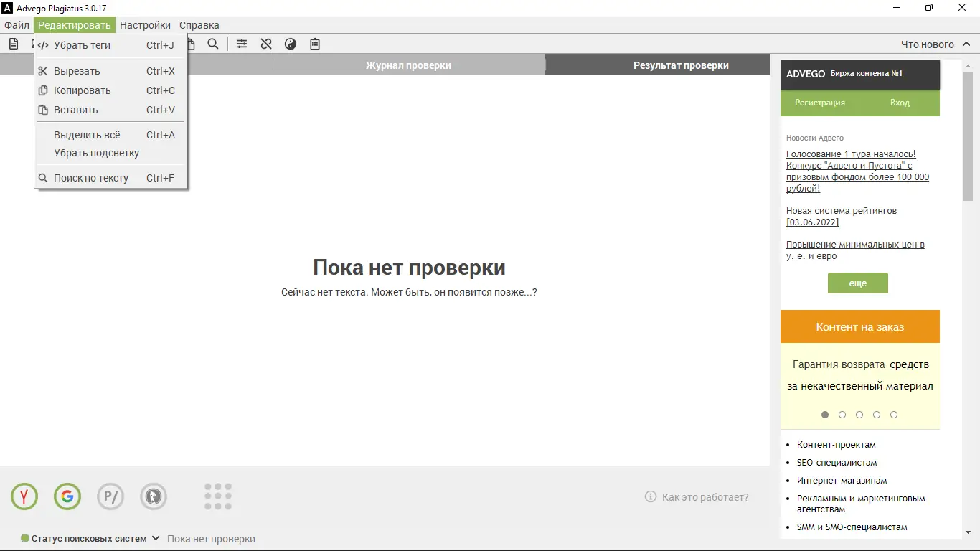
Task: Create a new document via toolbar icon
Action: pyautogui.click(x=13, y=44)
